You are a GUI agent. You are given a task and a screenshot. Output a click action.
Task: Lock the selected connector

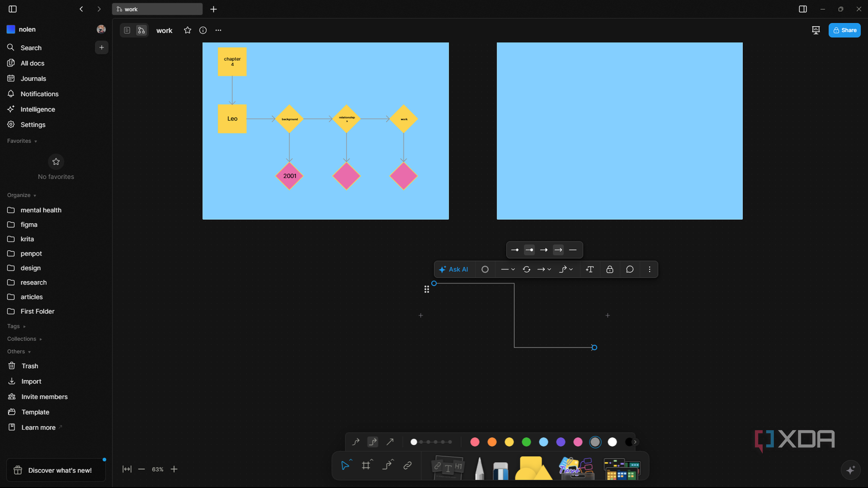click(x=610, y=269)
